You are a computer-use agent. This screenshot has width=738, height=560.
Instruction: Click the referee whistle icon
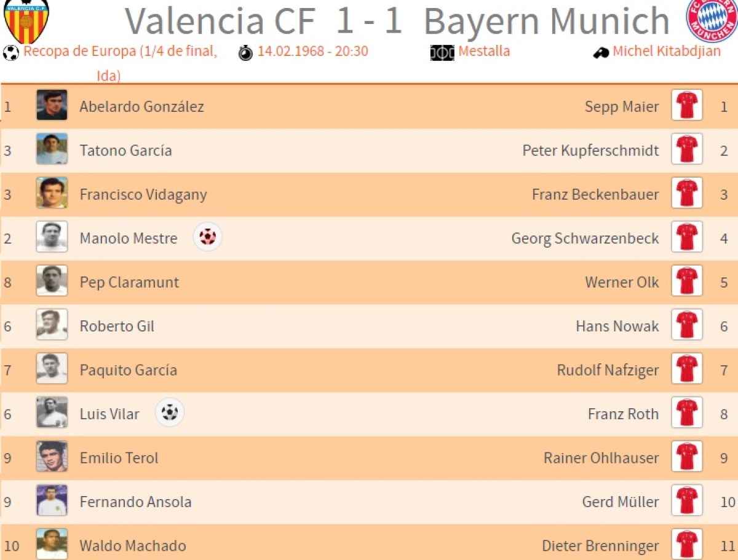[601, 53]
